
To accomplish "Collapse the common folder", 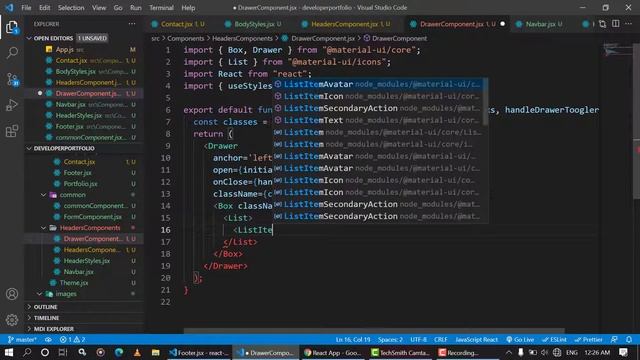I will pos(72,195).
